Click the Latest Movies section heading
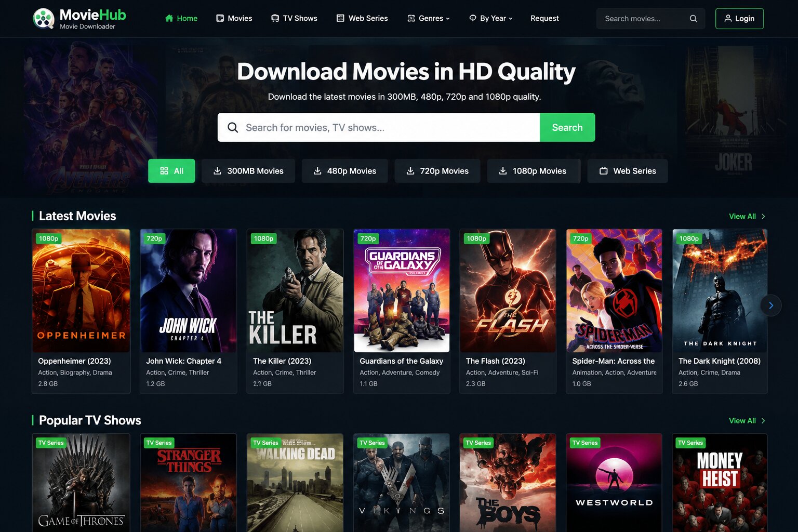 [x=77, y=216]
